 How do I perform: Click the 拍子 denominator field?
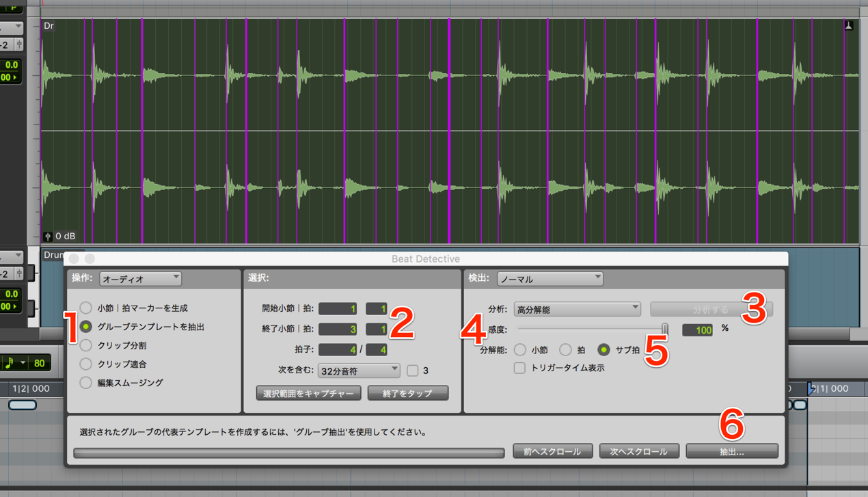pyautogui.click(x=377, y=349)
